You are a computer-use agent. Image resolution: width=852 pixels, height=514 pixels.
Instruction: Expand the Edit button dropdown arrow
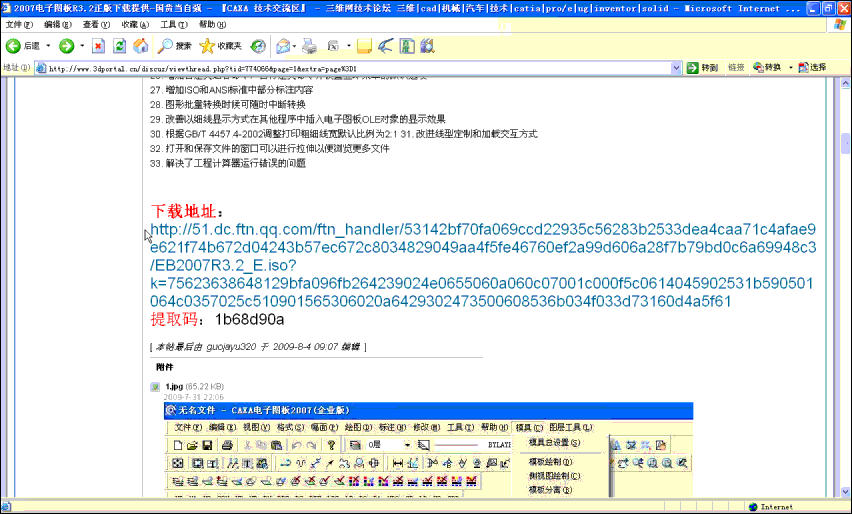coord(348,46)
